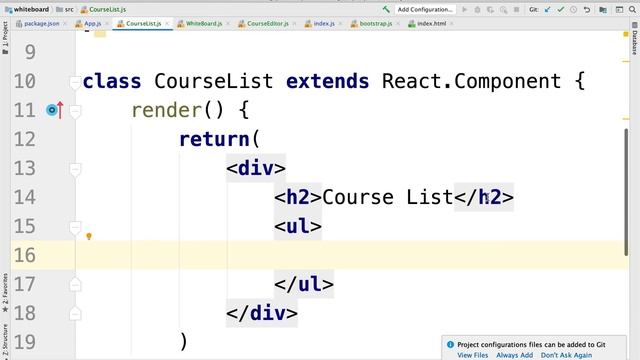
Task: Click the React.Component text
Action: pos(471,81)
